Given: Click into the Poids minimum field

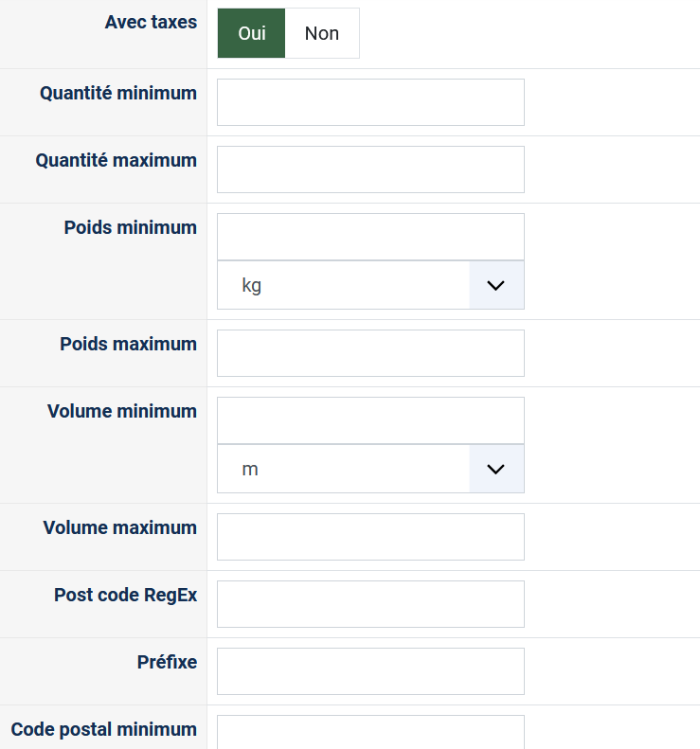Looking at the screenshot, I should 370,237.
